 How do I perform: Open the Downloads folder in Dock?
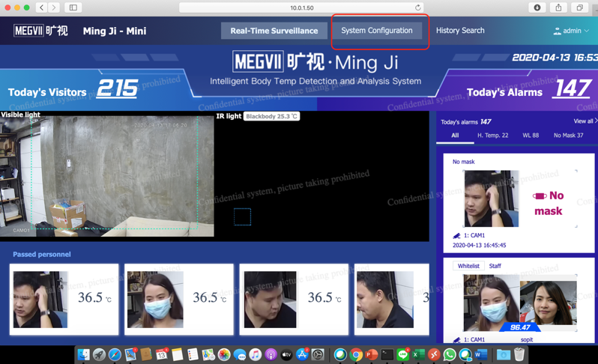tap(504, 355)
